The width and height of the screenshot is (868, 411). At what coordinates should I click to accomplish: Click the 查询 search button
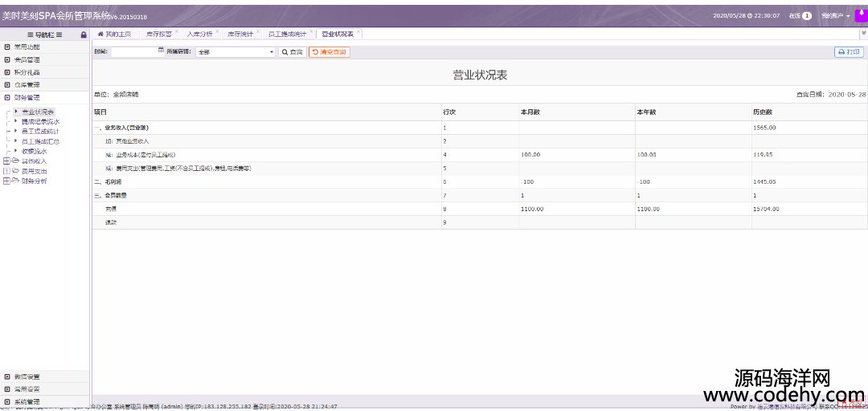(x=292, y=51)
